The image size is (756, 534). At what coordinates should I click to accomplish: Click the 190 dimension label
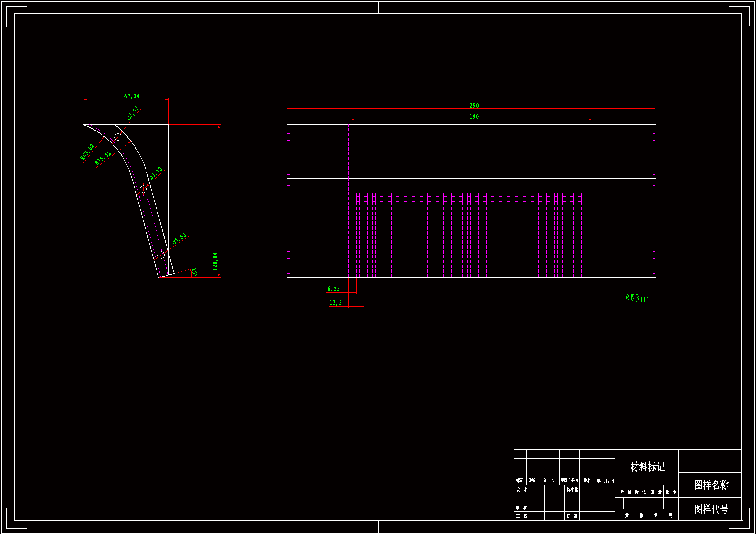point(474,117)
